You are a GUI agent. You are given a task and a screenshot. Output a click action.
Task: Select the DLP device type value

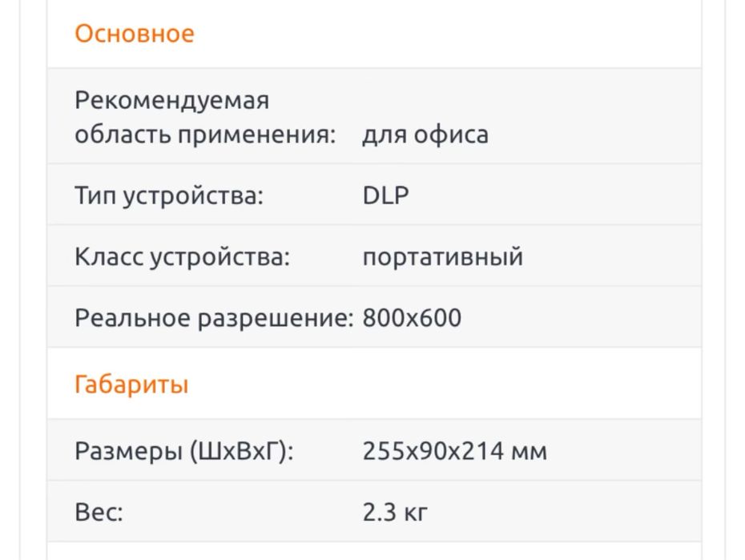385,195
